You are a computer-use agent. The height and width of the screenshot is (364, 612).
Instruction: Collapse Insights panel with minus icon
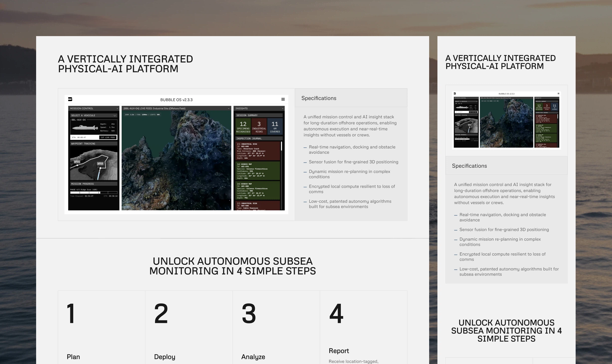pyautogui.click(x=283, y=109)
